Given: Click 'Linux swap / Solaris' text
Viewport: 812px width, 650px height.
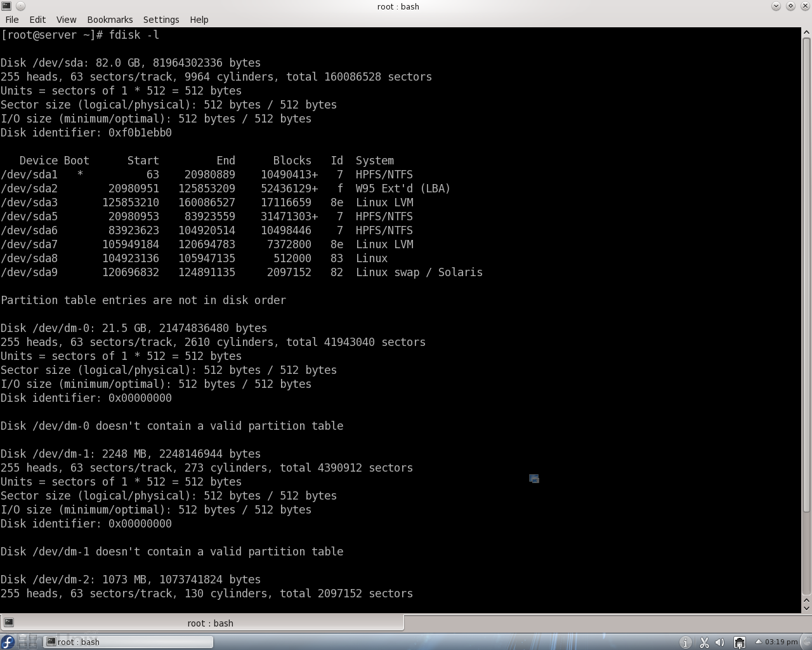Looking at the screenshot, I should 419,272.
